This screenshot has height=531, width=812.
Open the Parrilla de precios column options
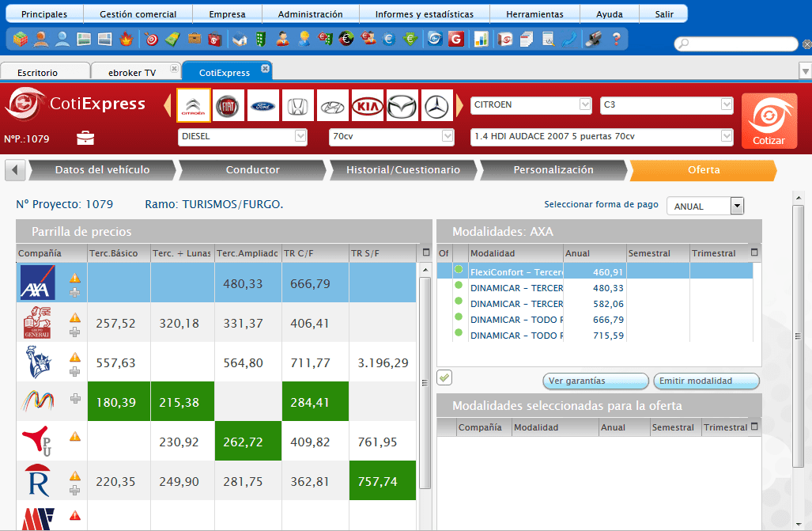426,252
